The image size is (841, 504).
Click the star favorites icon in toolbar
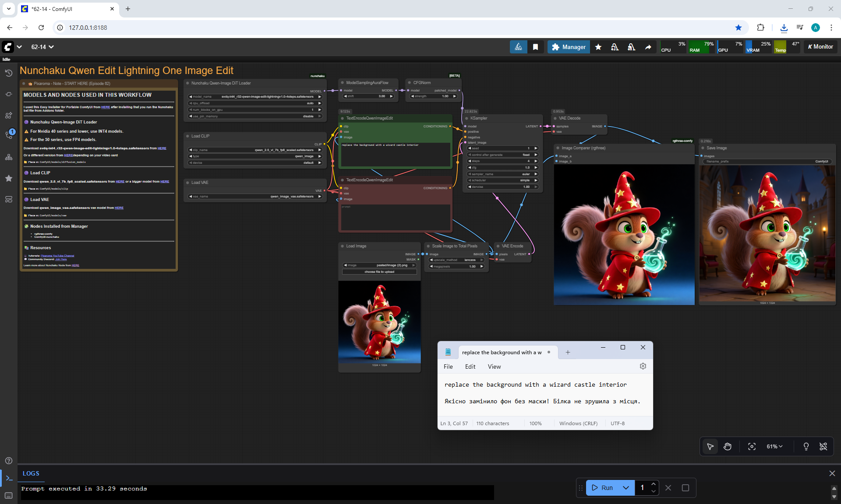tap(598, 47)
